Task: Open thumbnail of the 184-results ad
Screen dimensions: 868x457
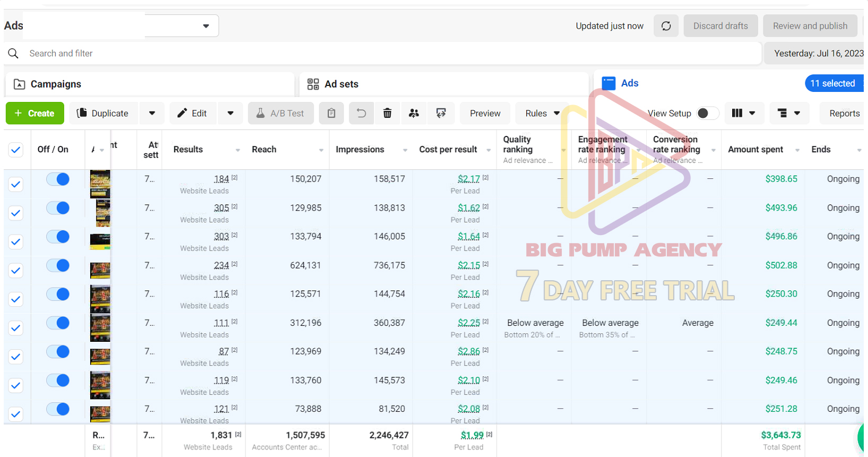Action: coord(100,184)
